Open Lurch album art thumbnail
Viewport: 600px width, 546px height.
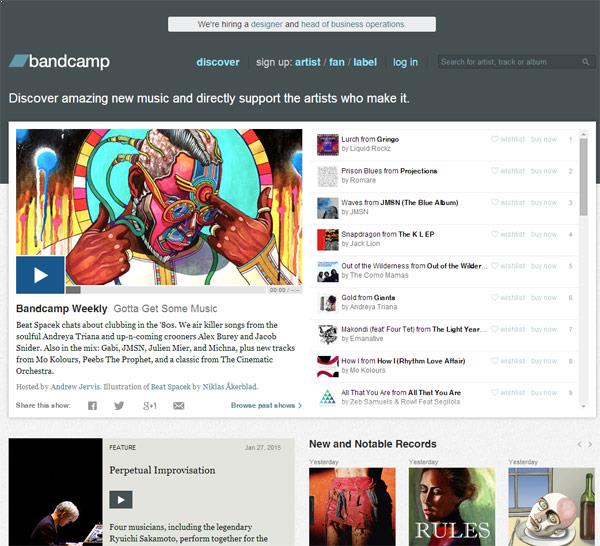[x=328, y=145]
